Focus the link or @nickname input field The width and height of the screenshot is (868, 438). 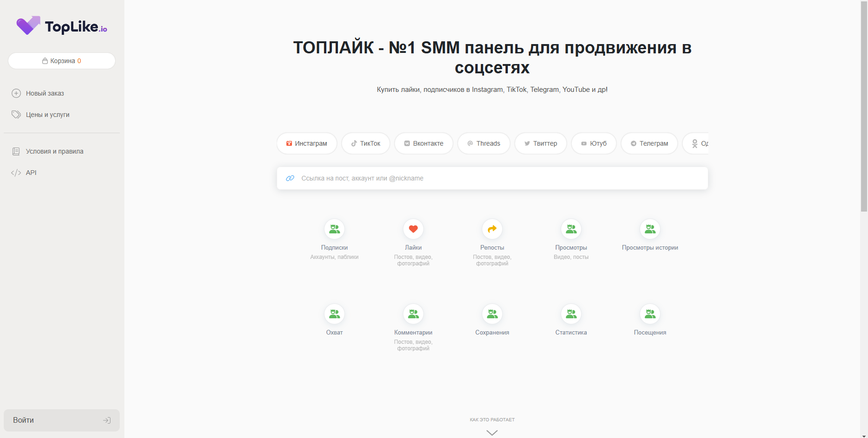492,178
